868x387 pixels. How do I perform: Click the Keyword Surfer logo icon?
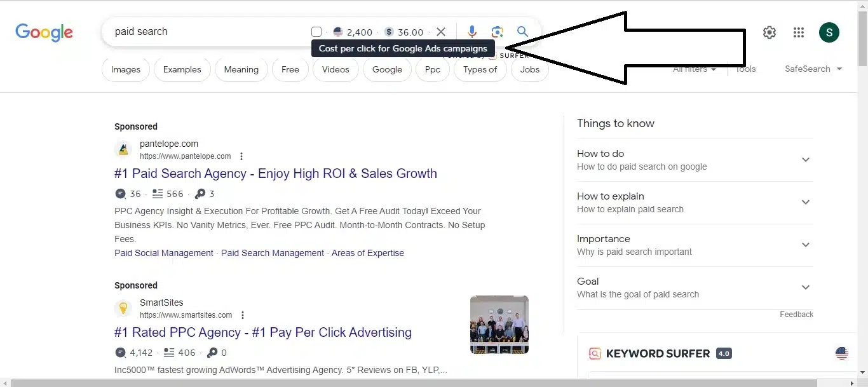tap(595, 354)
